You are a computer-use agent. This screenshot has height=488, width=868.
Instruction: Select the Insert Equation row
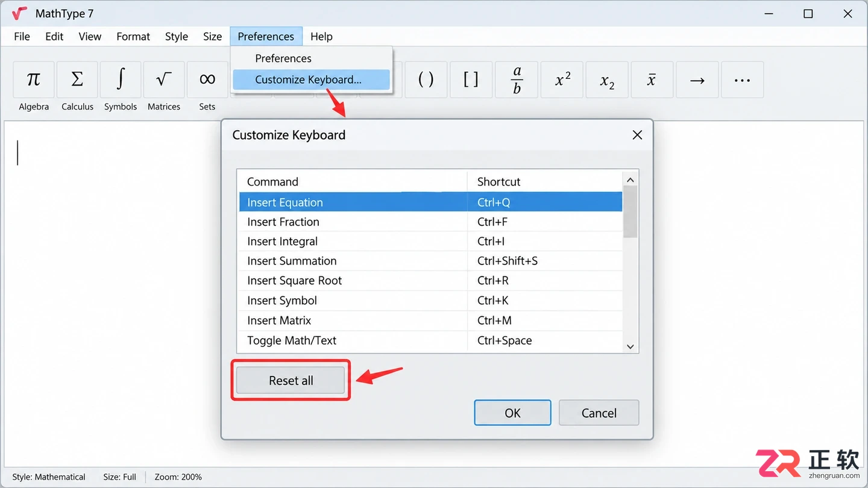click(430, 202)
